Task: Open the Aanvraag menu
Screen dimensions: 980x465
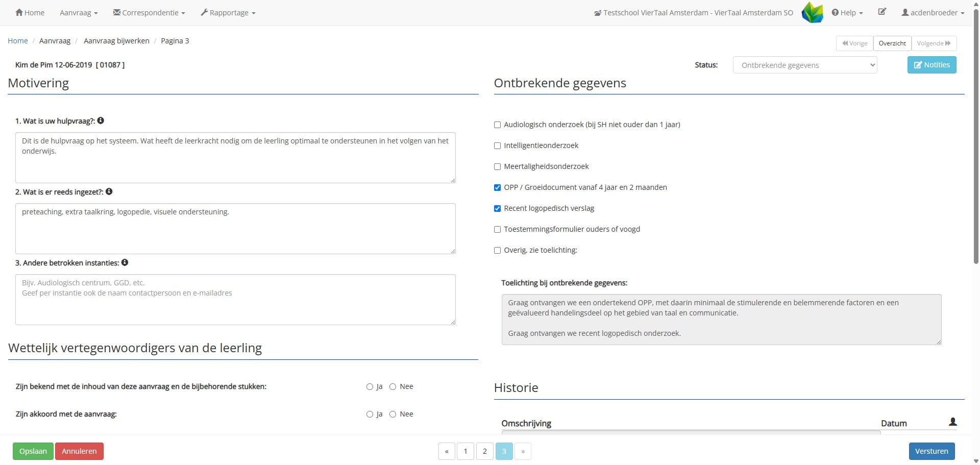Action: click(x=79, y=13)
